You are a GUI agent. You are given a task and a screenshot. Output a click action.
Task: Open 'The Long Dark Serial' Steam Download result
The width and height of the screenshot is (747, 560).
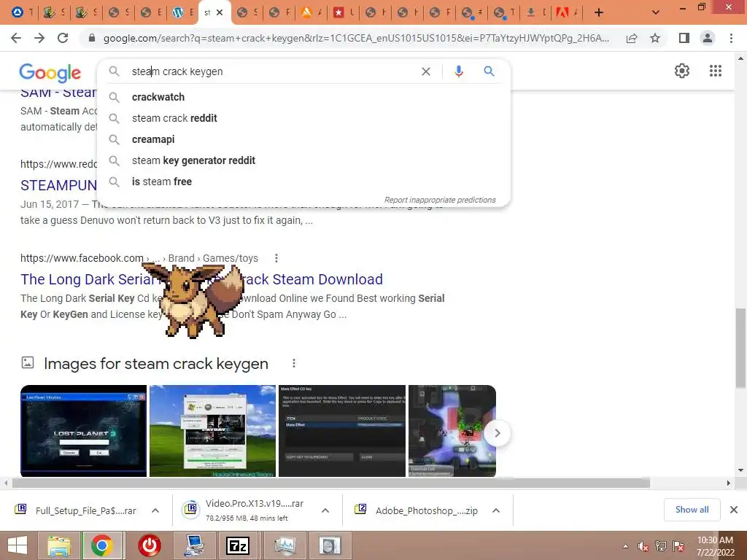[201, 279]
